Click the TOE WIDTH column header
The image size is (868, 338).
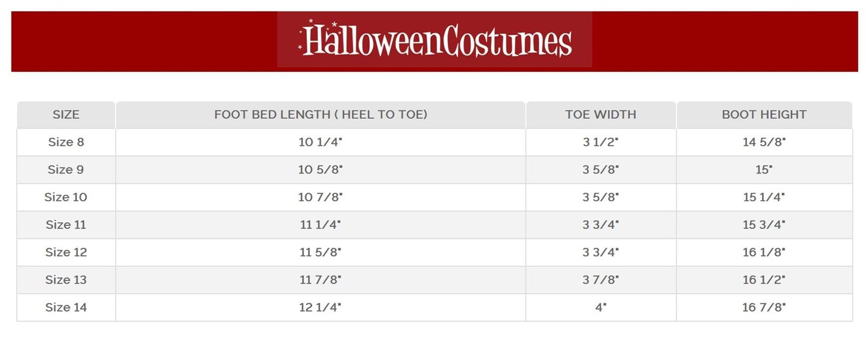(x=600, y=114)
